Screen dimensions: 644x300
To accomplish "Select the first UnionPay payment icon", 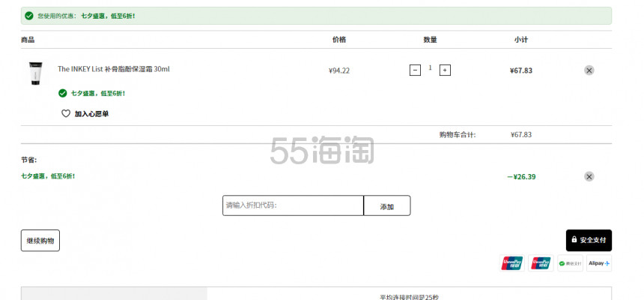I will point(511,263).
